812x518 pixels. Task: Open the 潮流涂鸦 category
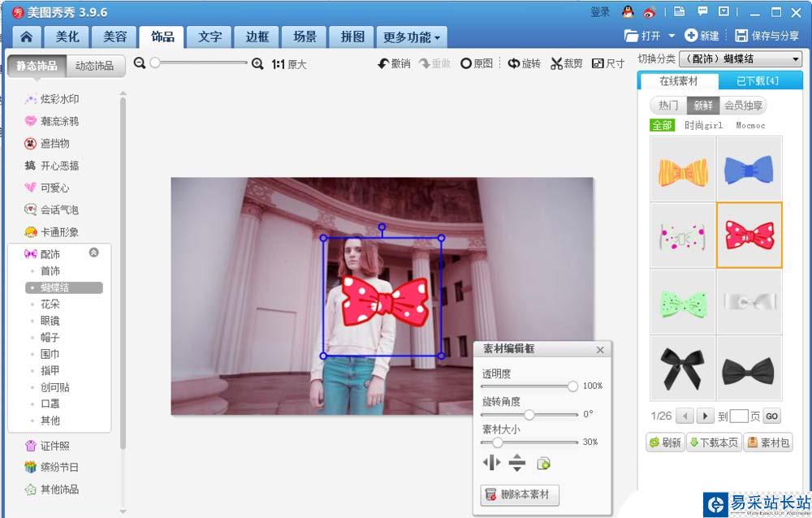coord(52,121)
